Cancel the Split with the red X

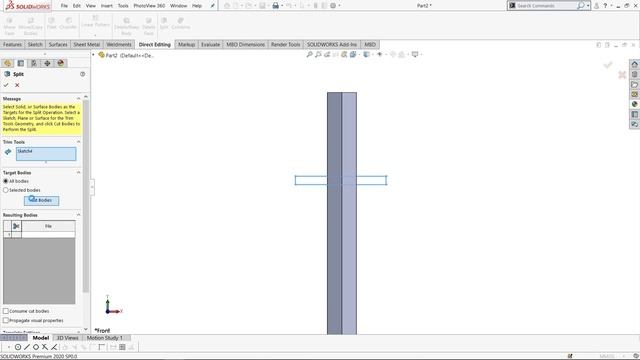17,85
